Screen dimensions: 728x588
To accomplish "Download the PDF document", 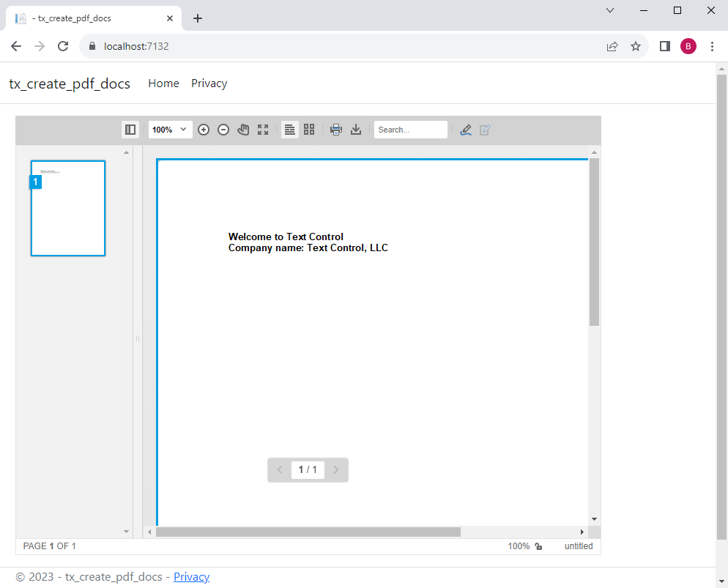I will (x=356, y=129).
